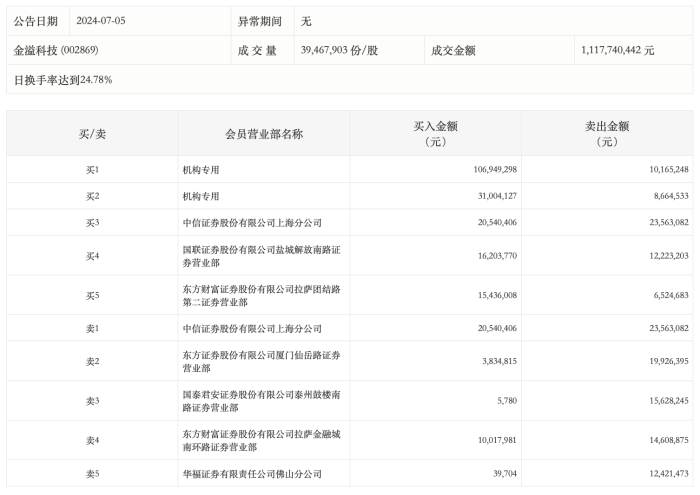Screen dimensions: 700x495
Task: Select the 买3 row label
Action: pos(92,223)
